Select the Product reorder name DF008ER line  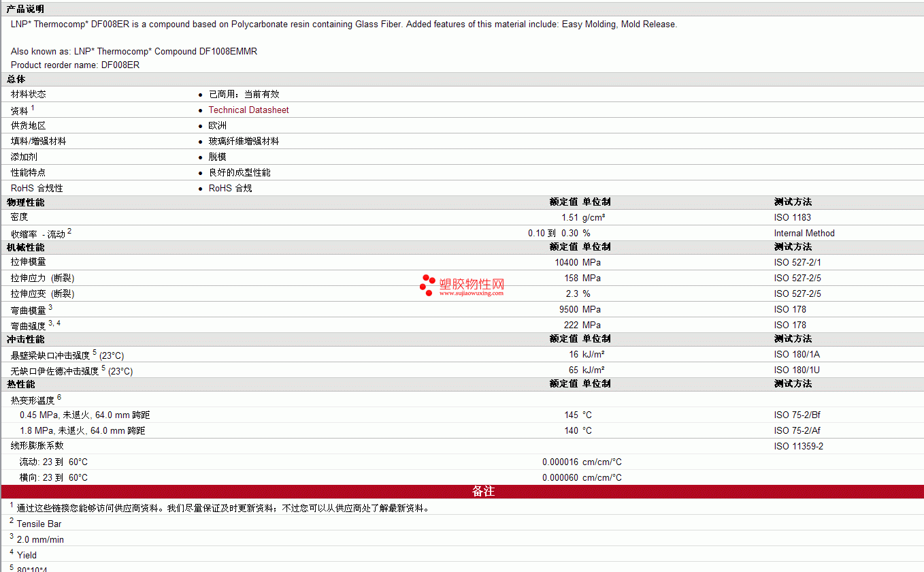click(76, 65)
